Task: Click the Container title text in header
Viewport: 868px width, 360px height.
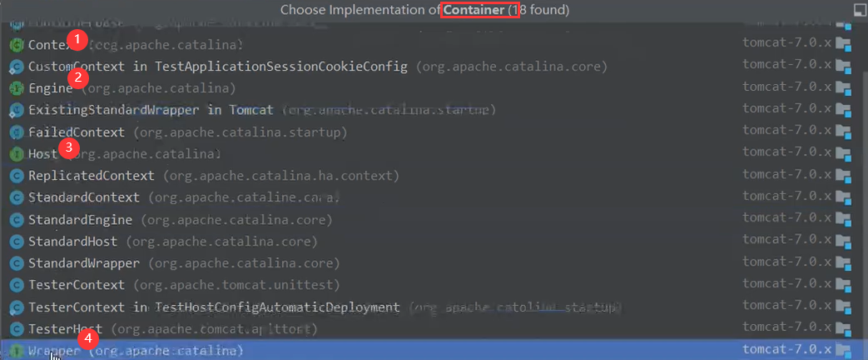Action: pyautogui.click(x=474, y=10)
